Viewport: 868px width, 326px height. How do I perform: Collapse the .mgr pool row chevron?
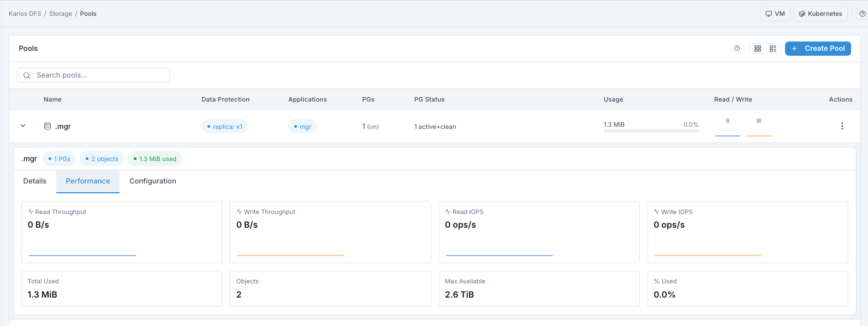(23, 126)
